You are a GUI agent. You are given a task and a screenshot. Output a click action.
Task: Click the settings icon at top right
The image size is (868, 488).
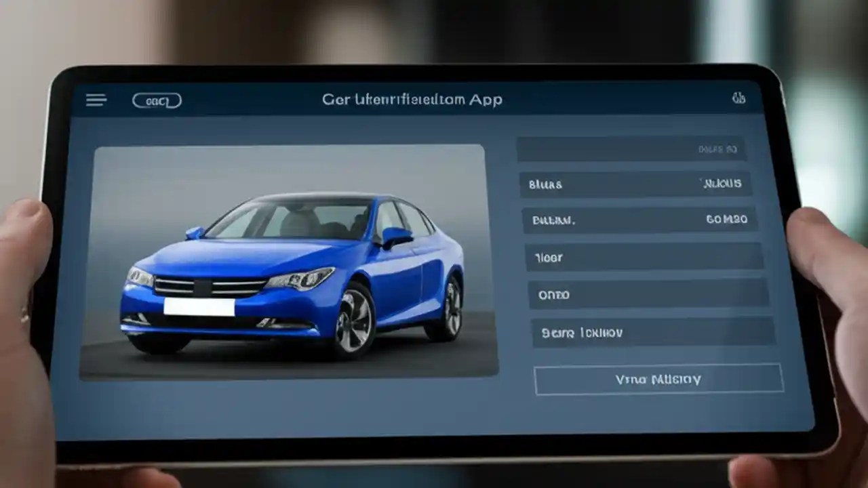(738, 98)
